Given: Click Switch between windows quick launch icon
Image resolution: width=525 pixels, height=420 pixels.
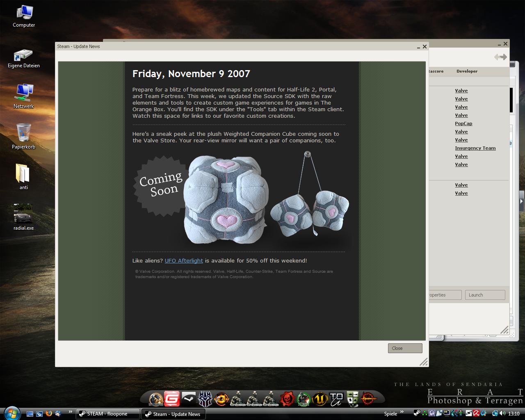Looking at the screenshot, I should 39,413.
